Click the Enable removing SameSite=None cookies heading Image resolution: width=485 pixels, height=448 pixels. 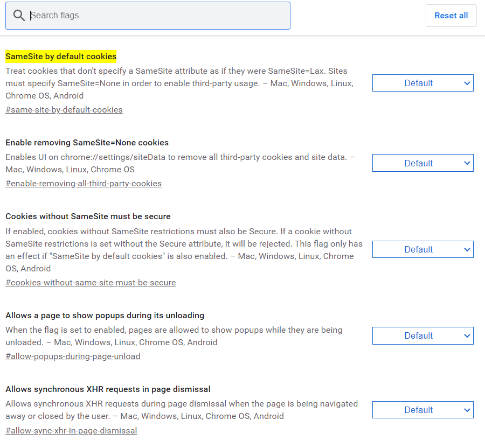(87, 143)
